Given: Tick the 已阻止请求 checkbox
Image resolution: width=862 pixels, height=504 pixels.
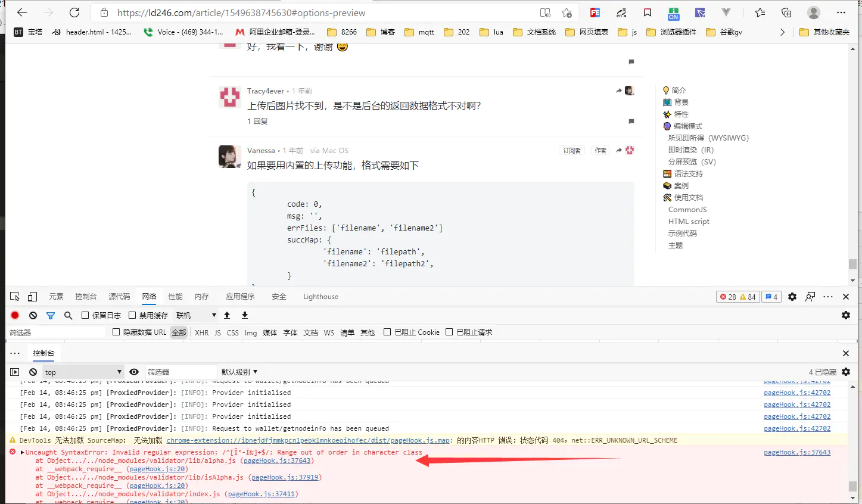Looking at the screenshot, I should coord(449,332).
